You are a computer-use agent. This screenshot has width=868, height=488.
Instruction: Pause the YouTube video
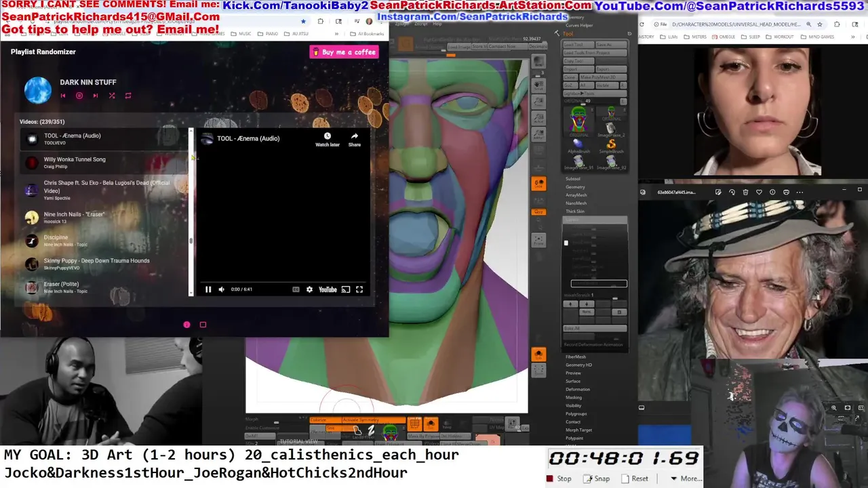point(208,289)
